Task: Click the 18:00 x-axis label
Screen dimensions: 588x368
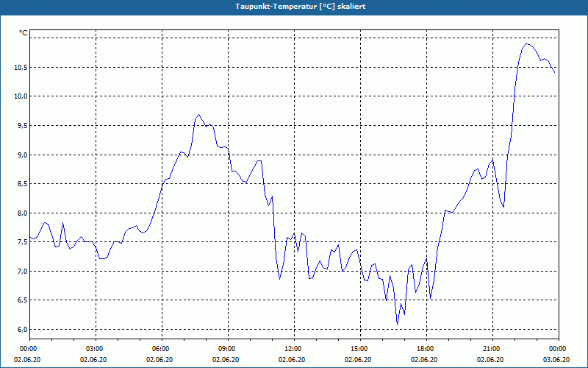Action: (426, 349)
